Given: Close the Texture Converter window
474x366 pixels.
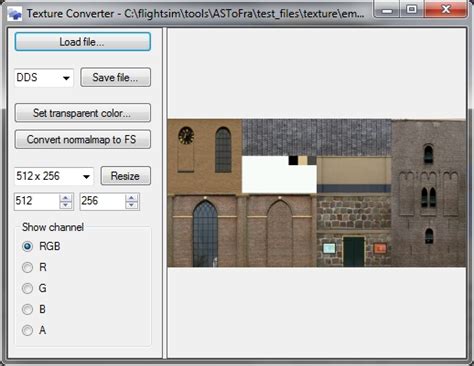Looking at the screenshot, I should 446,9.
